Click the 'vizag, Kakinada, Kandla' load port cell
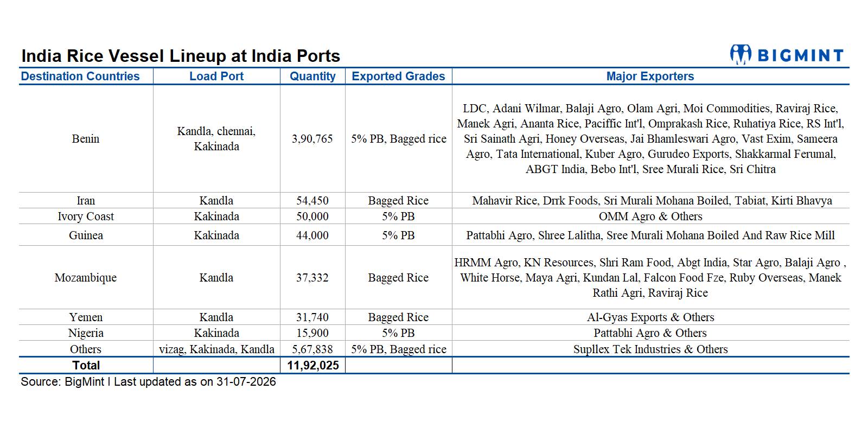The width and height of the screenshot is (868, 434). (x=216, y=349)
